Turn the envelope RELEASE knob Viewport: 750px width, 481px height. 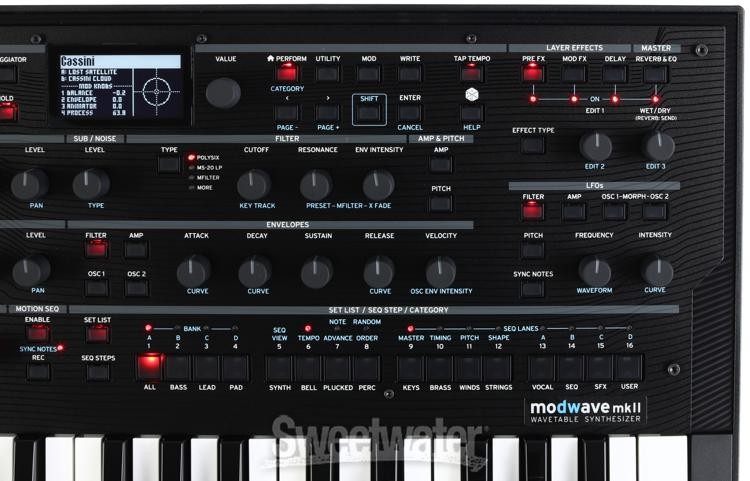378,271
